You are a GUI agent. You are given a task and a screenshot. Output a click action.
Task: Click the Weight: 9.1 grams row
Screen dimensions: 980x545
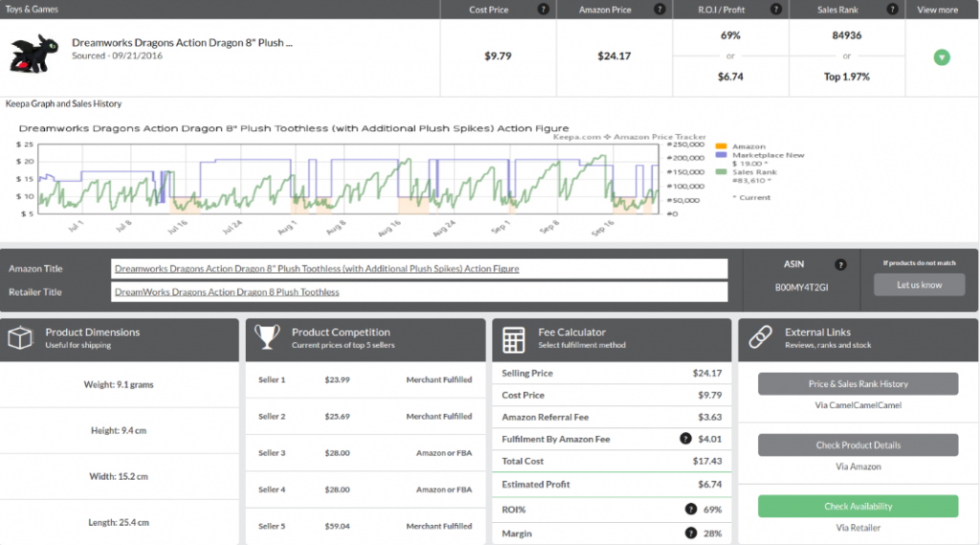tap(119, 384)
